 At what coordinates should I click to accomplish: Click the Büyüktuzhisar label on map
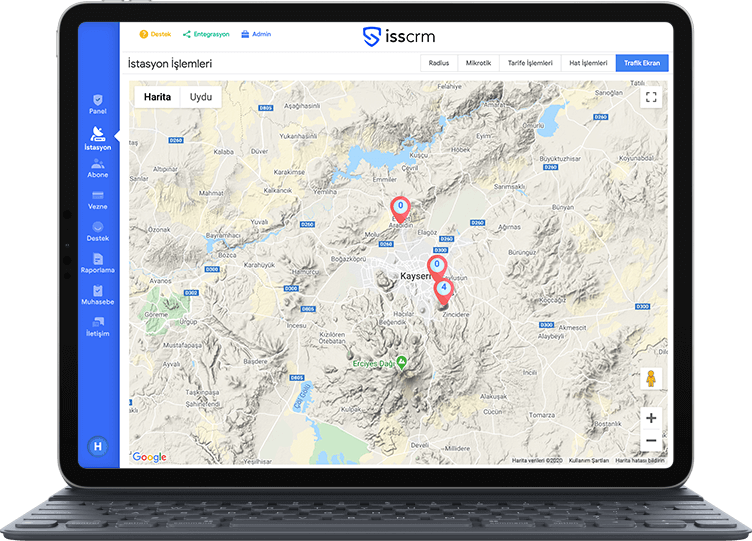[x=560, y=158]
